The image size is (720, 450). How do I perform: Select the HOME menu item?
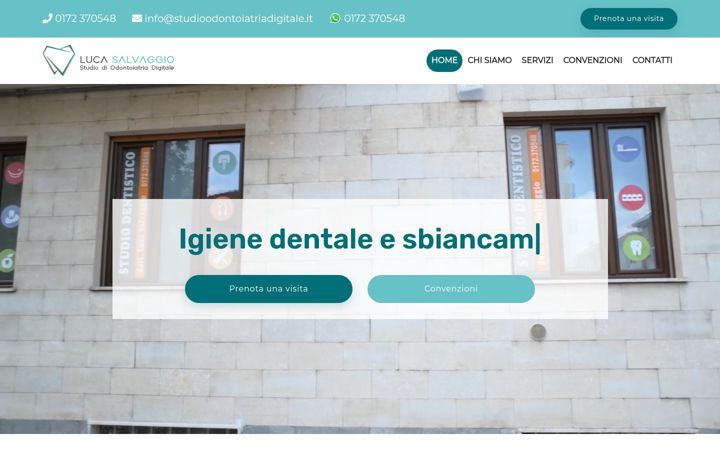coord(444,60)
